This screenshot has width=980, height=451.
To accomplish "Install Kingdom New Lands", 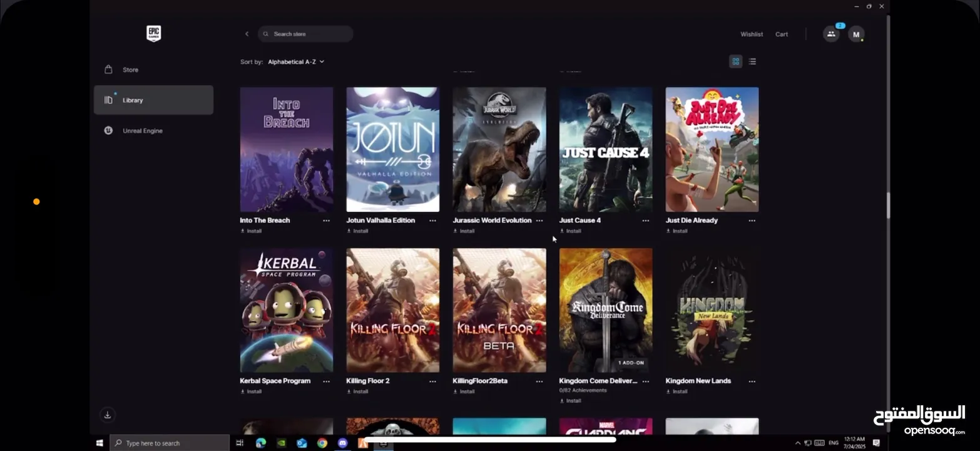I will 676,391.
